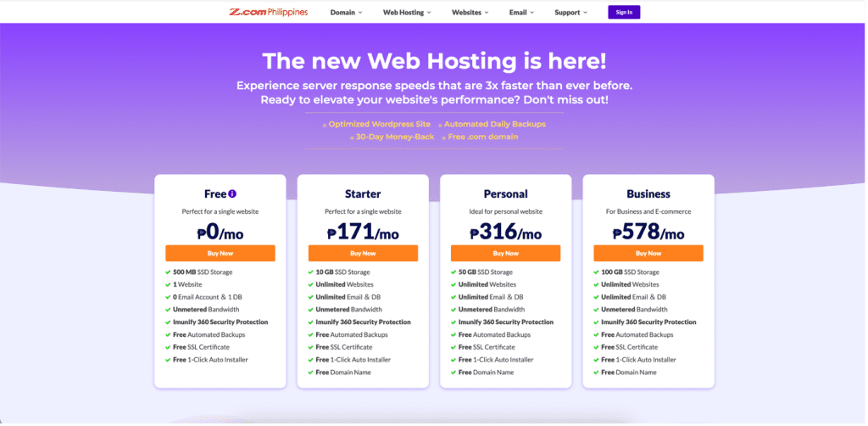The width and height of the screenshot is (868, 426).
Task: Open the Email menu
Action: 521,12
